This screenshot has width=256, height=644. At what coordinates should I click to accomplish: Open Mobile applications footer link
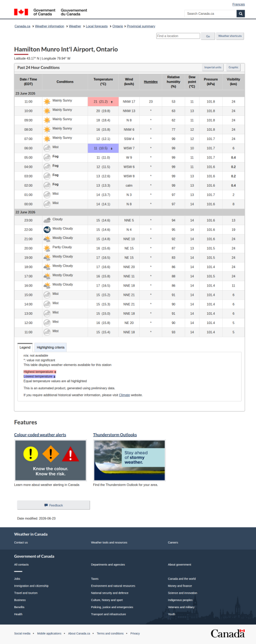(50, 633)
